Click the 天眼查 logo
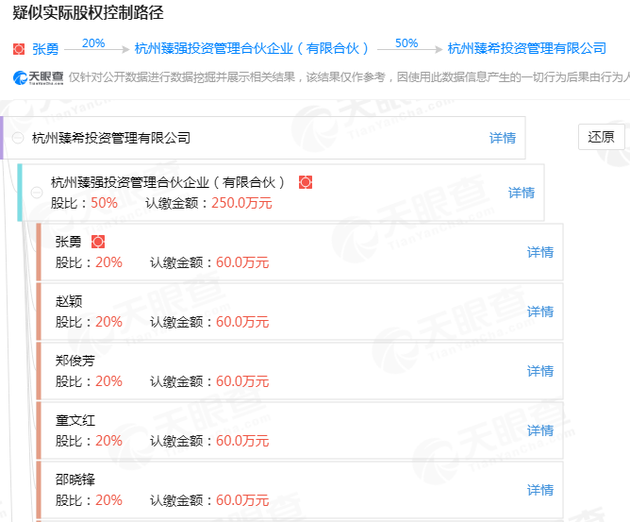Screen dimensions: 630x522 (35, 78)
